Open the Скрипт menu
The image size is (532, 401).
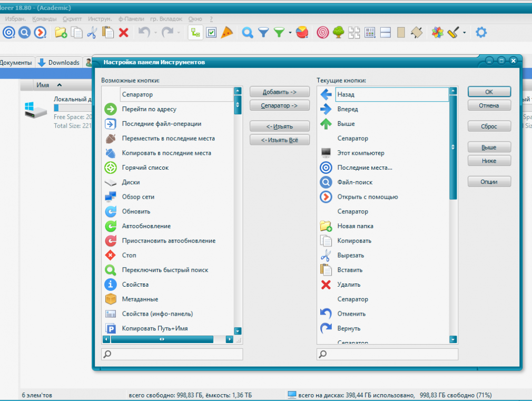(72, 19)
